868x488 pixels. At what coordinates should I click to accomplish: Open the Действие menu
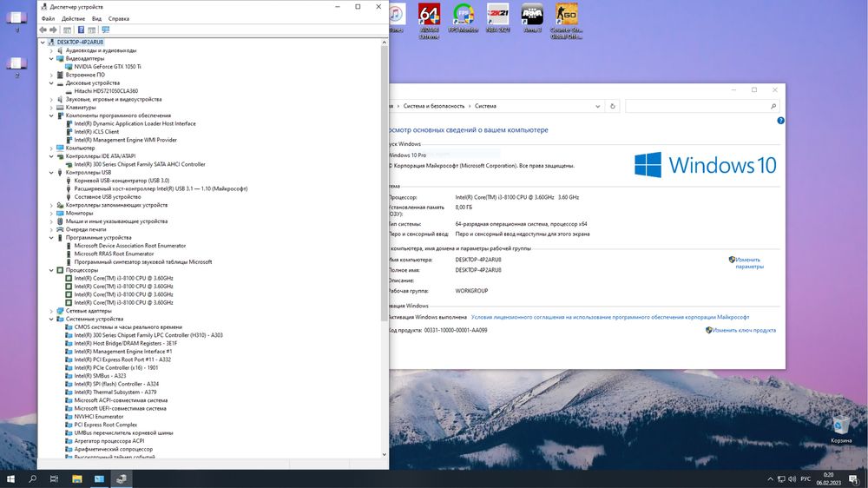pyautogui.click(x=73, y=18)
